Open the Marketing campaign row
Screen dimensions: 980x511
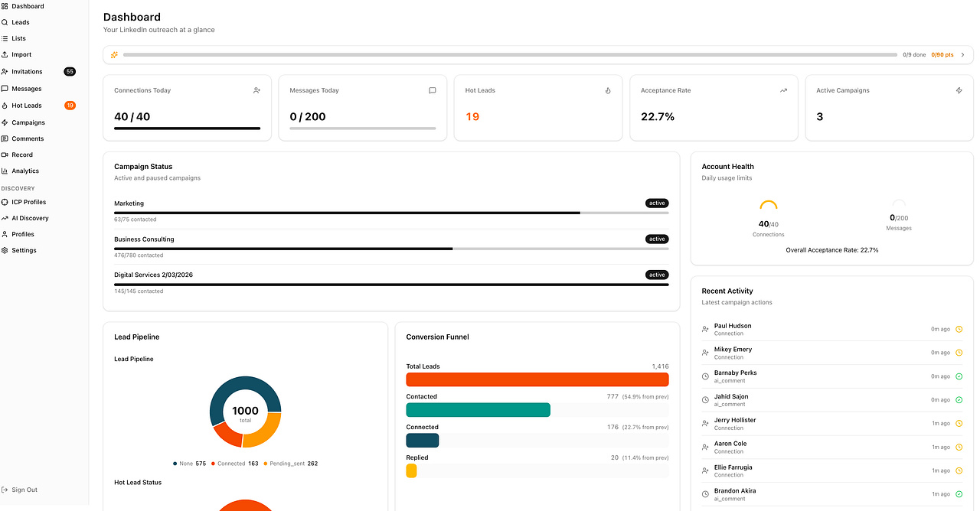[x=391, y=212]
